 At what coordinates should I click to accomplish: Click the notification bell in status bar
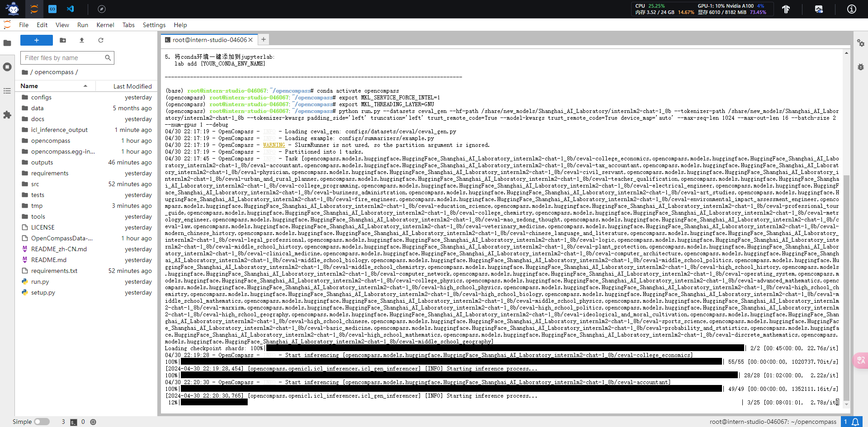pyautogui.click(x=855, y=422)
